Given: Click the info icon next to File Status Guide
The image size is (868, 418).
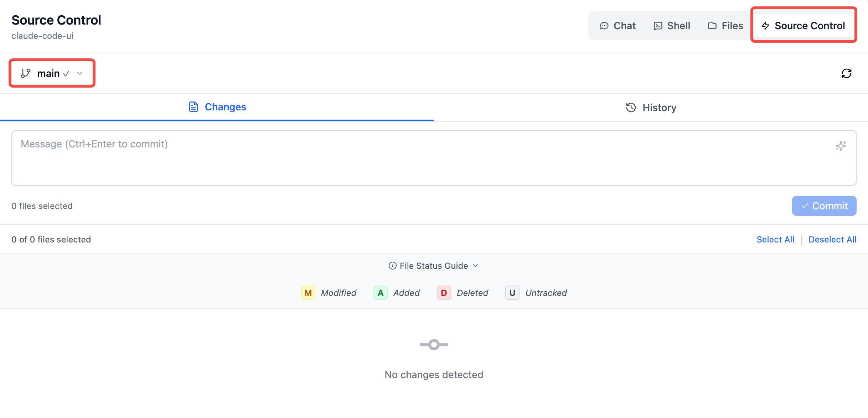Looking at the screenshot, I should tap(392, 266).
